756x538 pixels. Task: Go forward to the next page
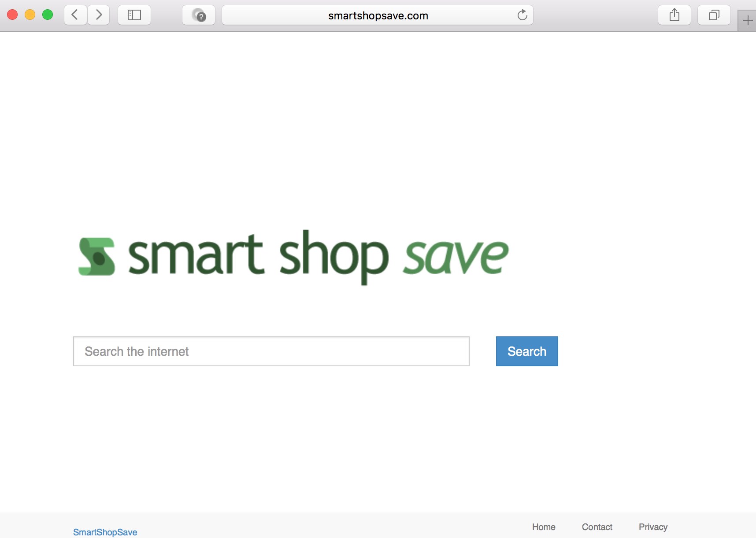(x=99, y=15)
